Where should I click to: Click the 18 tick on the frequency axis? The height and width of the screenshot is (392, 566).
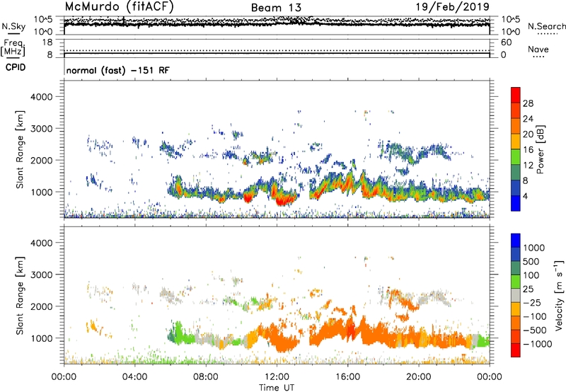click(x=47, y=42)
